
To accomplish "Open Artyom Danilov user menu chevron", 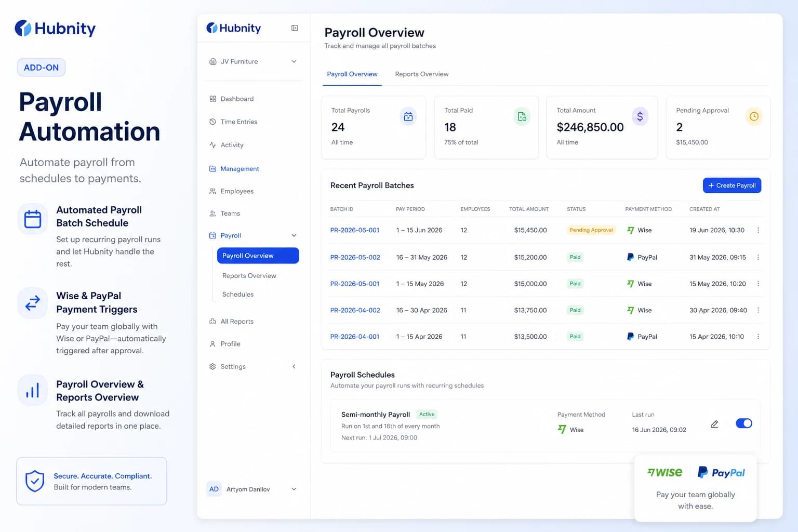I will (294, 489).
